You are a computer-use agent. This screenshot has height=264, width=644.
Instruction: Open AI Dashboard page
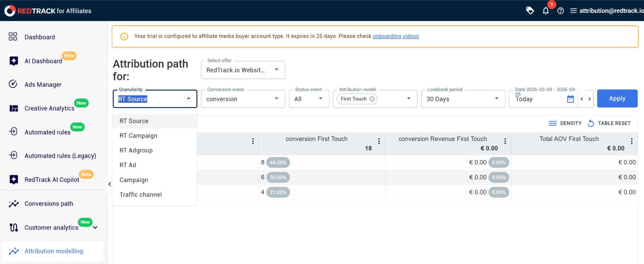click(43, 61)
